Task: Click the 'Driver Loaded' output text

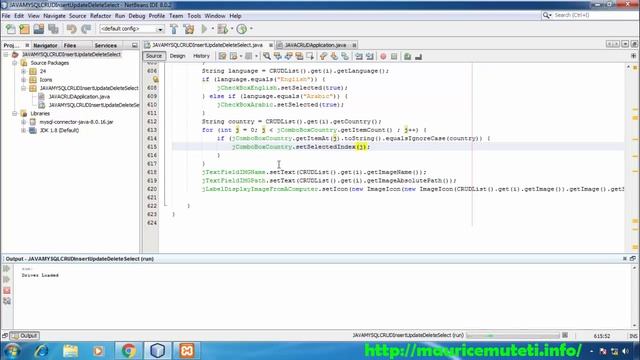Action: click(40, 276)
